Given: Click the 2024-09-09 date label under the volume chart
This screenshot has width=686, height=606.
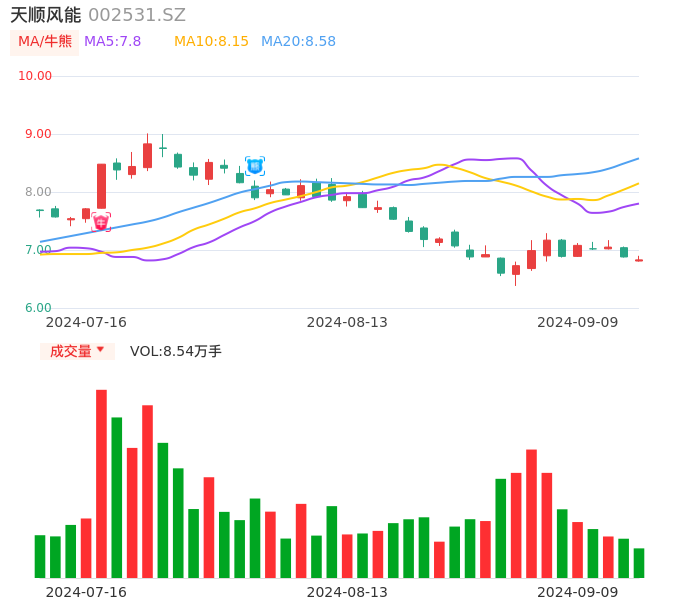Looking at the screenshot, I should click(x=578, y=592).
